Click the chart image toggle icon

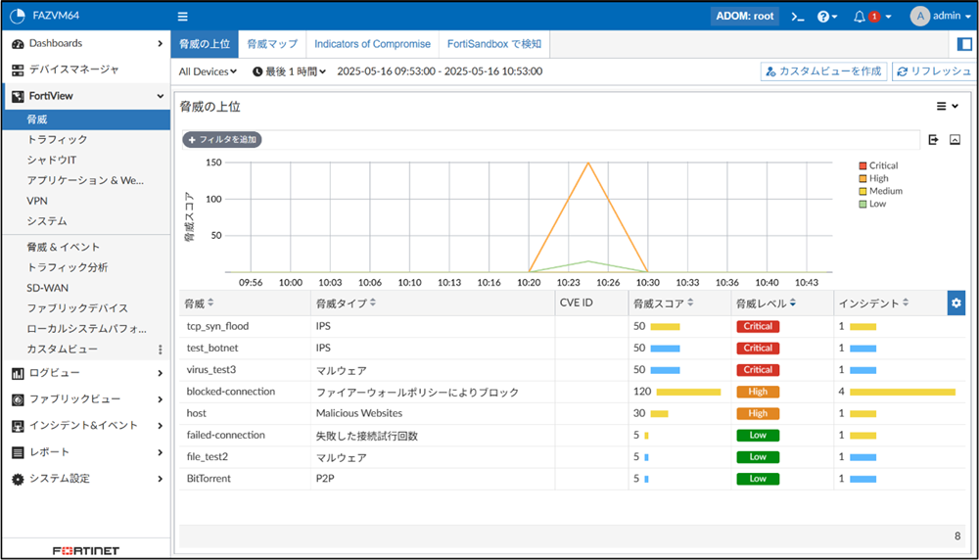click(955, 140)
